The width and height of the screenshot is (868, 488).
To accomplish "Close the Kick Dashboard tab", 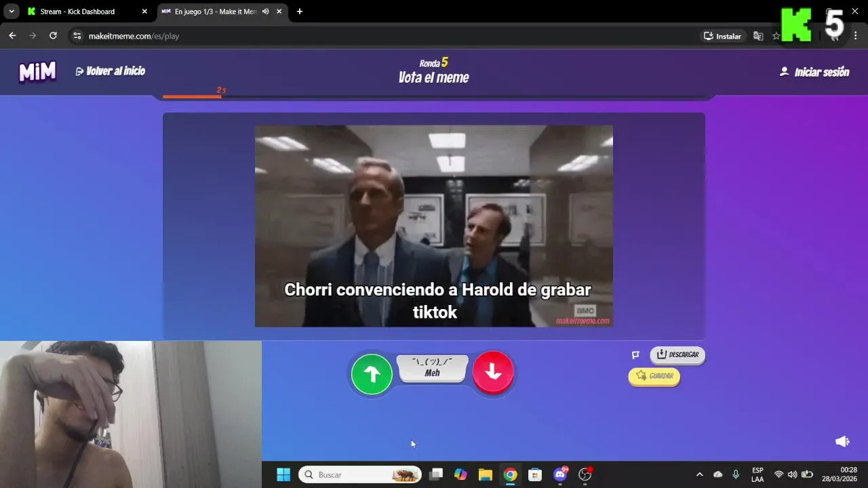I will pos(144,12).
